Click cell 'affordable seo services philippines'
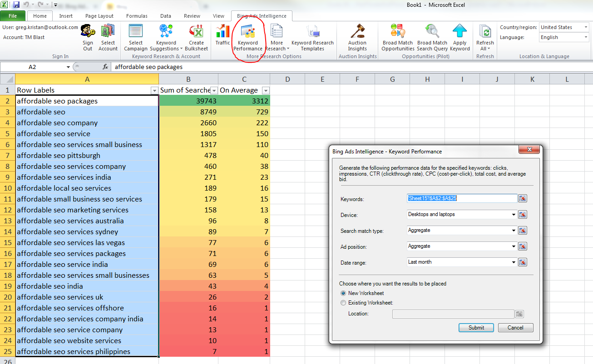This screenshot has width=593, height=364. (87, 352)
